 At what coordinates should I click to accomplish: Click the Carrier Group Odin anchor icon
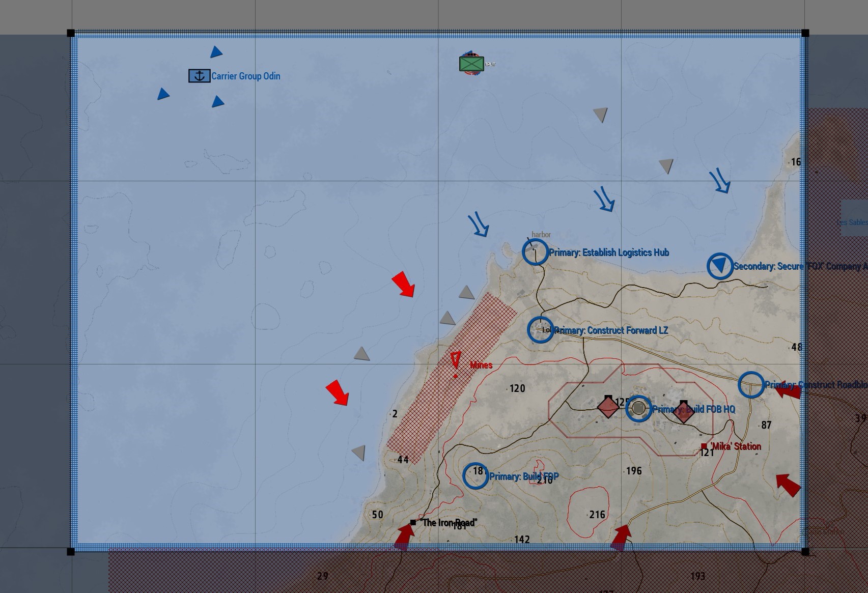click(199, 76)
